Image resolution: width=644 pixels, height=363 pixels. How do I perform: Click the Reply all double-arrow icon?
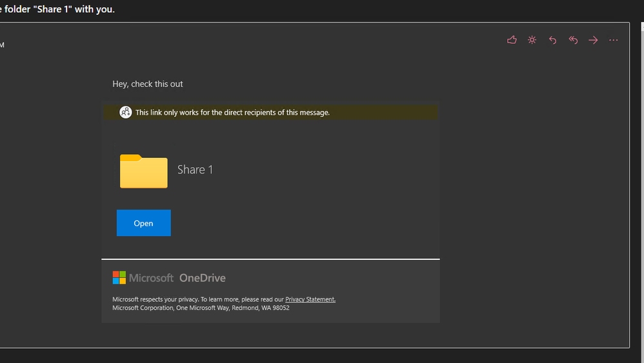(x=573, y=40)
